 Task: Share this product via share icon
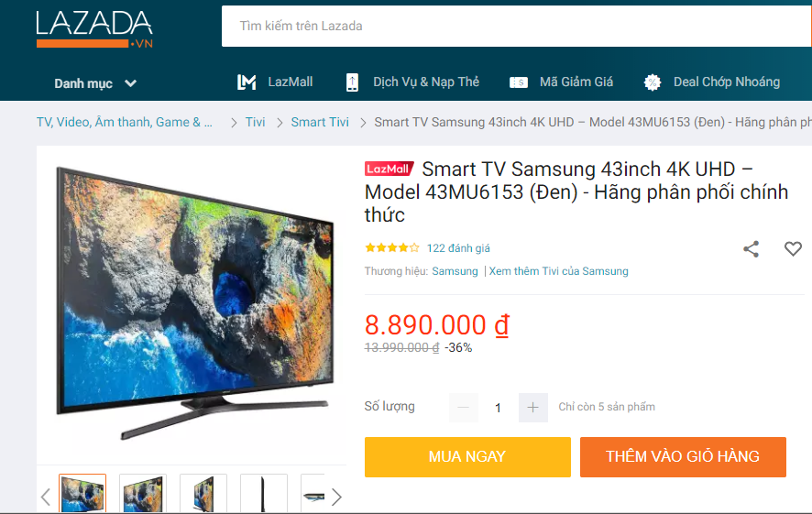[x=751, y=249]
